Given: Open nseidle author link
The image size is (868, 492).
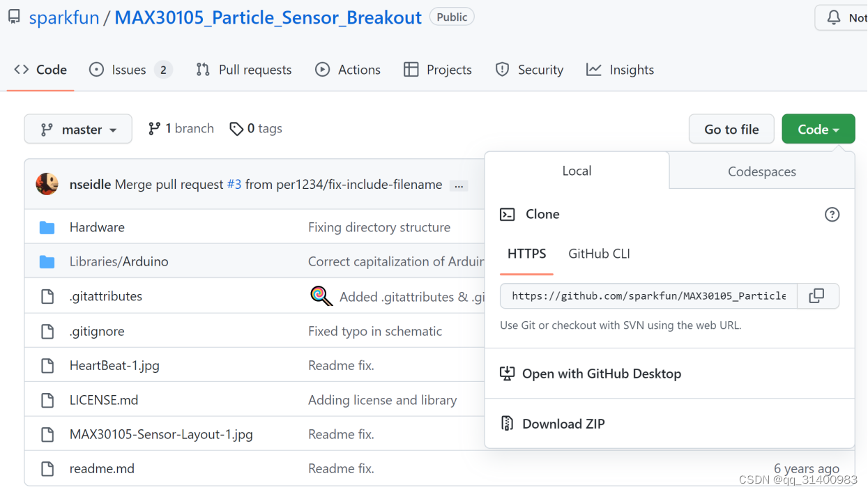Looking at the screenshot, I should tap(91, 185).
